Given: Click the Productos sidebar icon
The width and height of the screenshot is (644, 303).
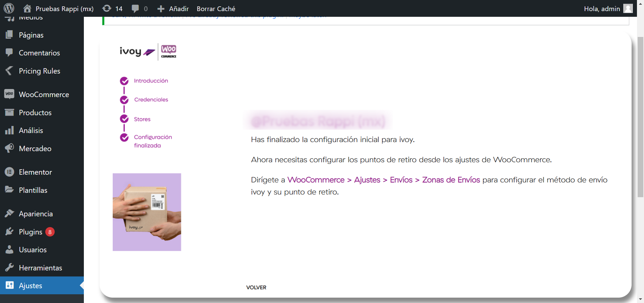Looking at the screenshot, I should pos(9,112).
